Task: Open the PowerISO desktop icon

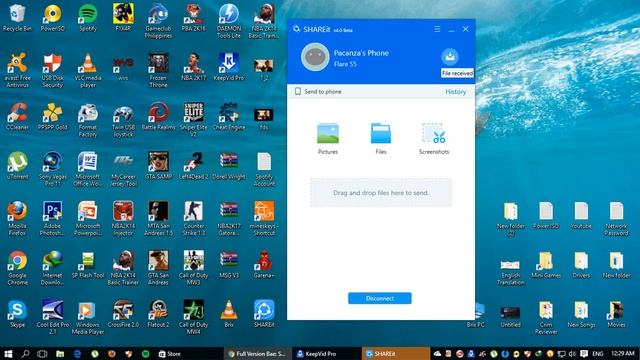Action: pyautogui.click(x=53, y=18)
